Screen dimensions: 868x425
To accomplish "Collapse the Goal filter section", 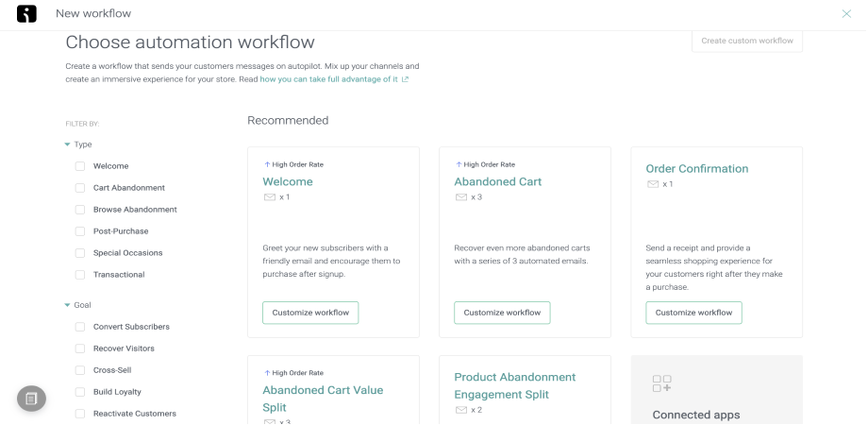I will [67, 305].
